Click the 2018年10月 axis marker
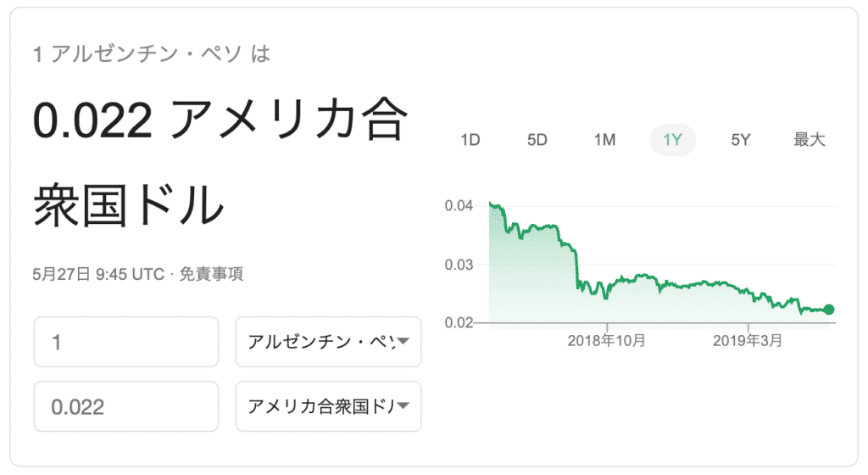This screenshot has height=475, width=868. [607, 340]
